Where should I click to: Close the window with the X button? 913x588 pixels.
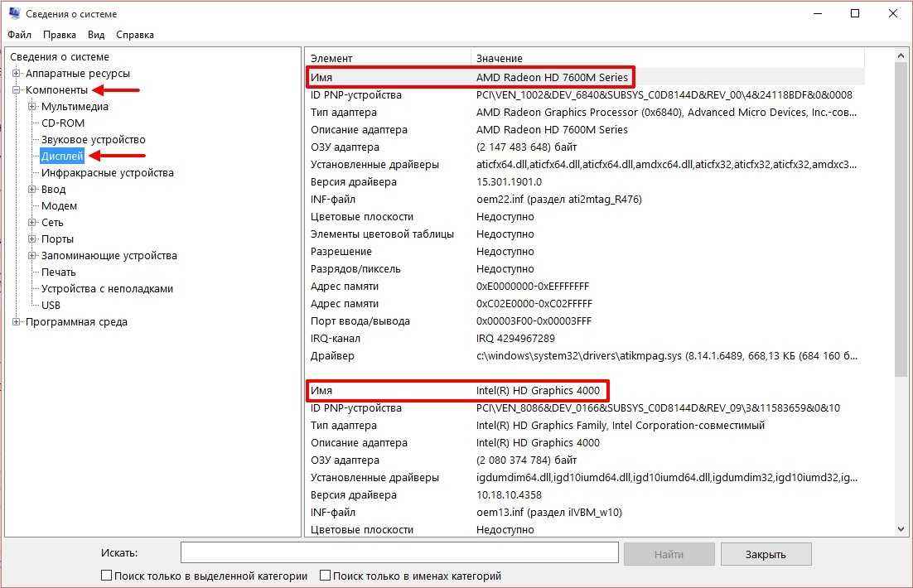892,13
